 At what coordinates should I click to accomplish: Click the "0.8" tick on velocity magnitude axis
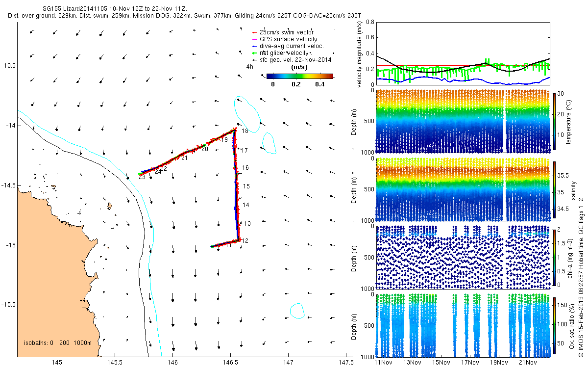pyautogui.click(x=369, y=22)
